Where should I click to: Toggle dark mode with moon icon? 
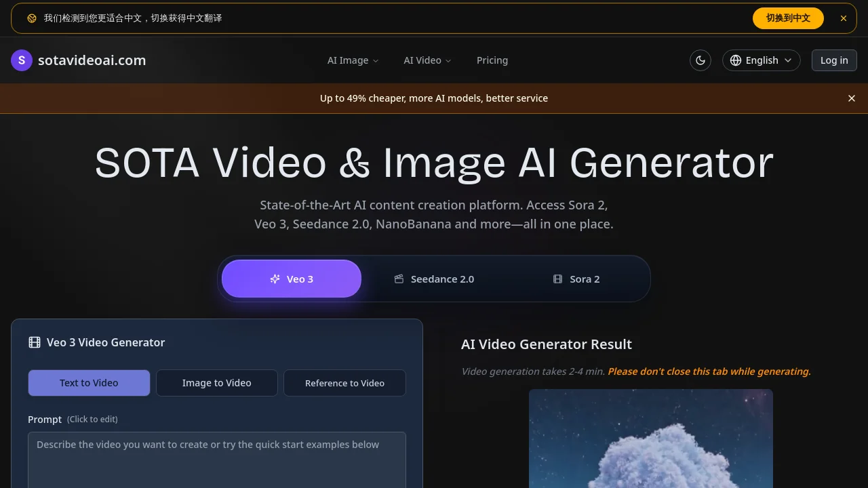[x=701, y=60]
